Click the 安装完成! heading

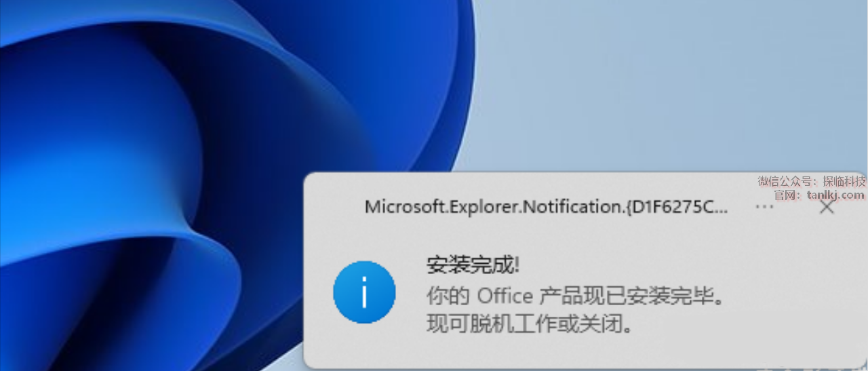473,265
